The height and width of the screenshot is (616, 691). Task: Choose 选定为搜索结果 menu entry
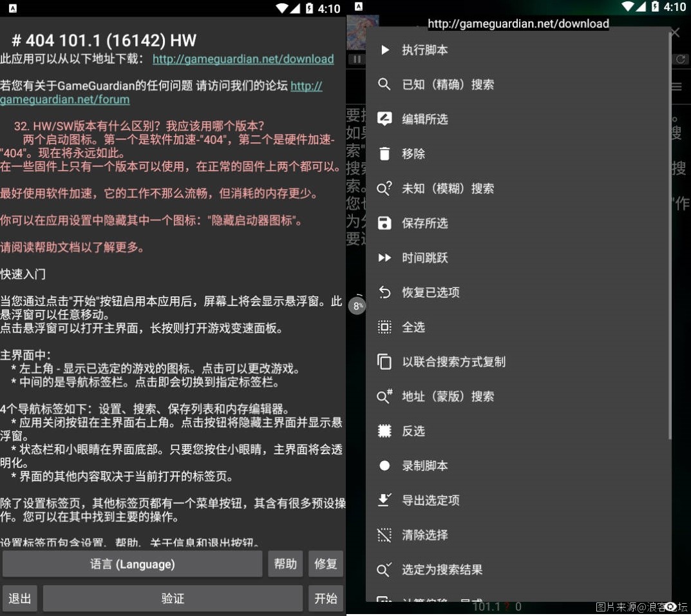click(518, 570)
